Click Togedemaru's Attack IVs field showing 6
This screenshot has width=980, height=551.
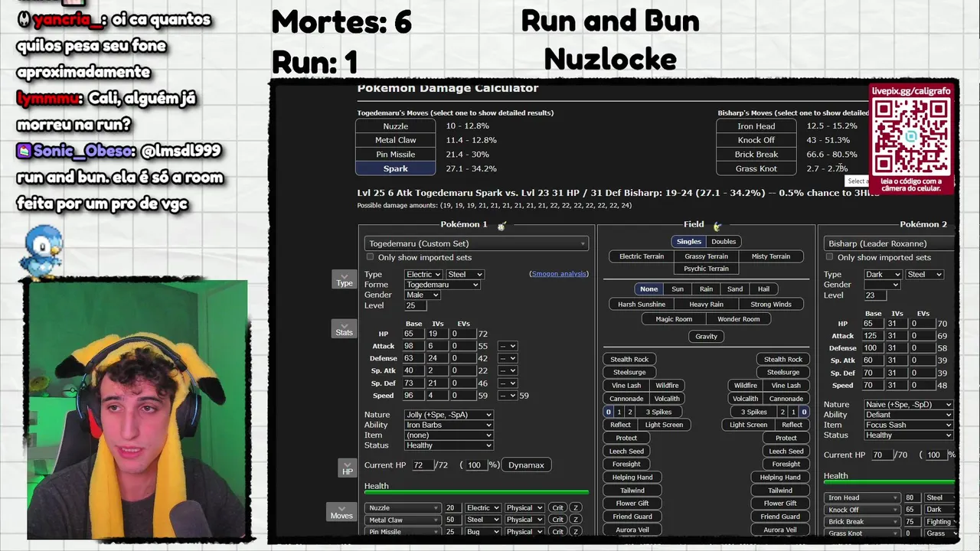pos(436,346)
